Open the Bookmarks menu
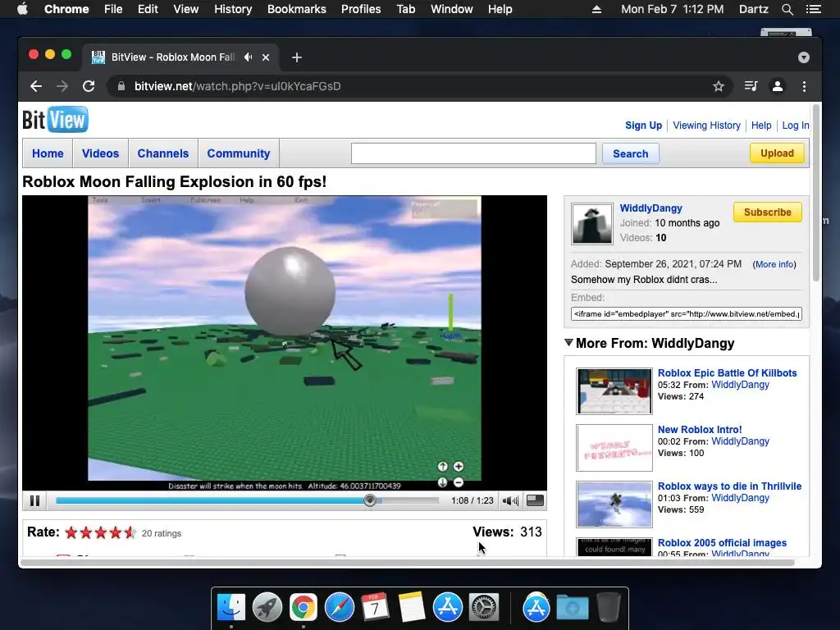840x630 pixels. click(x=297, y=9)
